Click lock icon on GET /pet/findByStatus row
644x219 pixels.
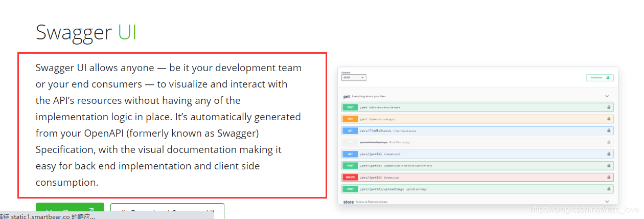pyautogui.click(x=609, y=130)
